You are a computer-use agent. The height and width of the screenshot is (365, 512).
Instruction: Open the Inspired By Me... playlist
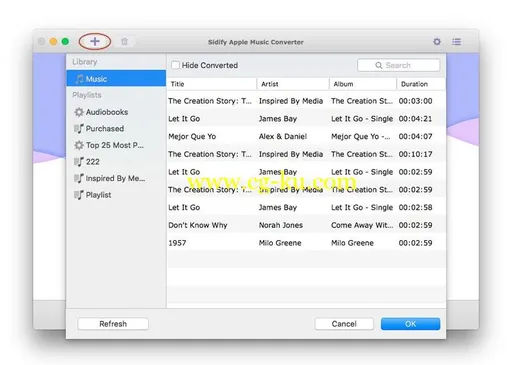coord(116,179)
